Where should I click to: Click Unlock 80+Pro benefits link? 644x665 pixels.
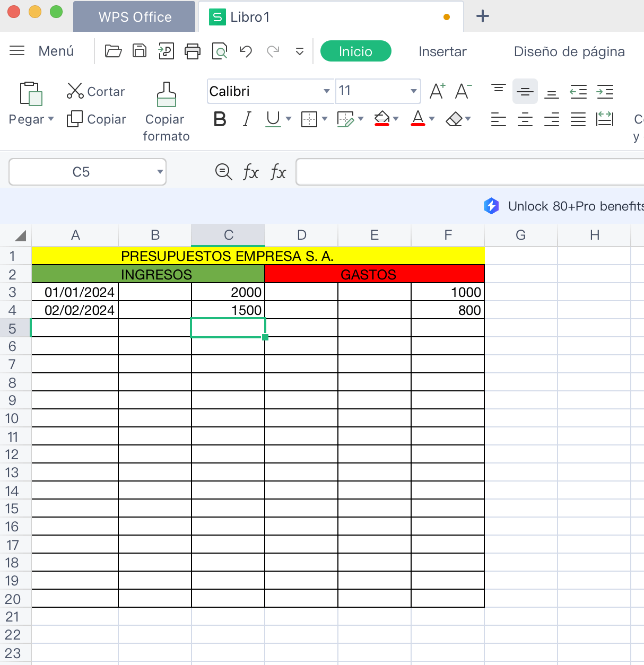(575, 206)
